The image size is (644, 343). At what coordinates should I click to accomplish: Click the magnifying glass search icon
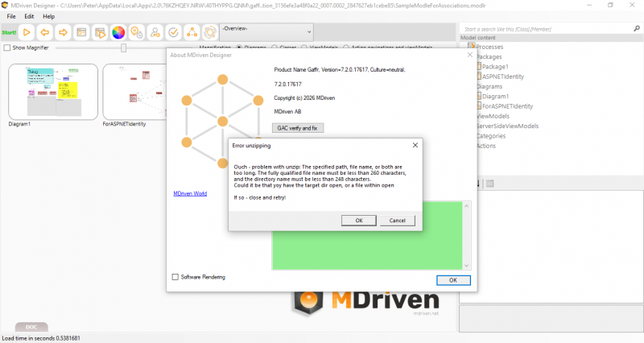[x=637, y=29]
